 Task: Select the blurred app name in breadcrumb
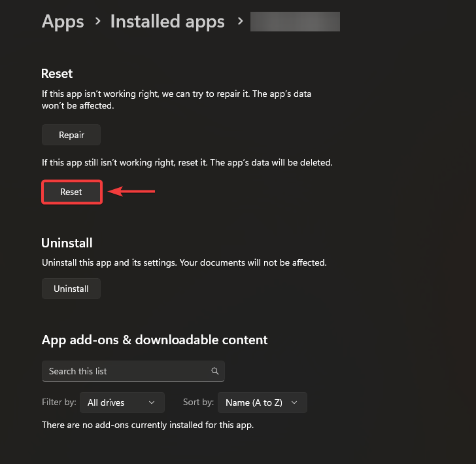(x=296, y=21)
